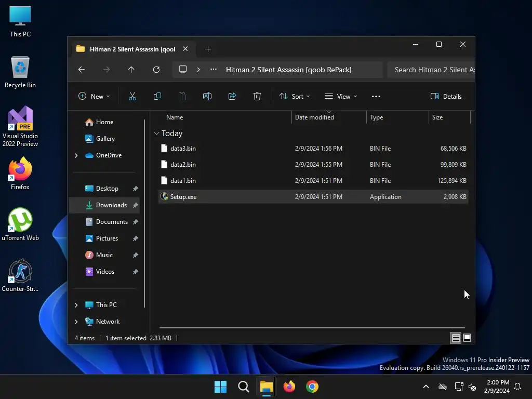Show hidden system tray icons
532x399 pixels.
coord(426,387)
